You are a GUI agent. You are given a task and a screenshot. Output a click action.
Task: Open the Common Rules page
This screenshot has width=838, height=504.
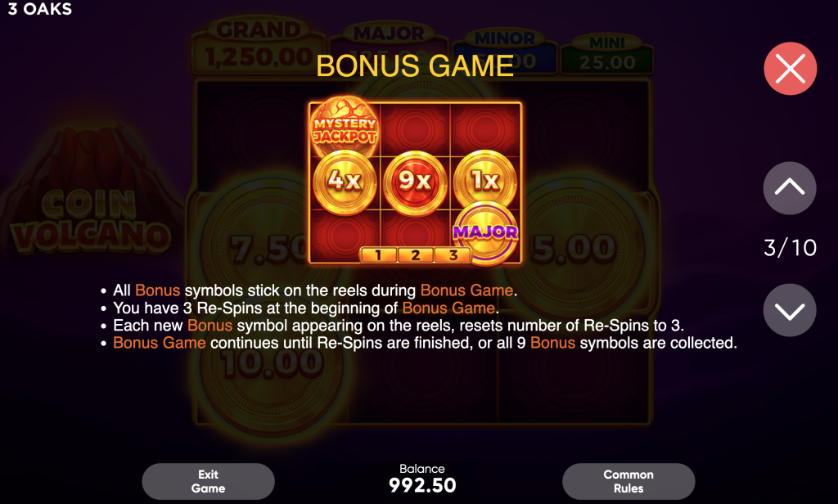(628, 482)
